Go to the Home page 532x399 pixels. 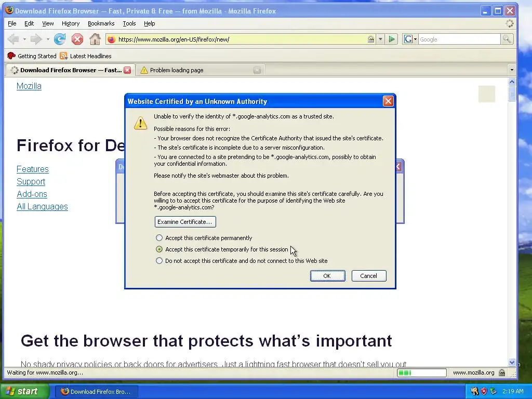(95, 39)
